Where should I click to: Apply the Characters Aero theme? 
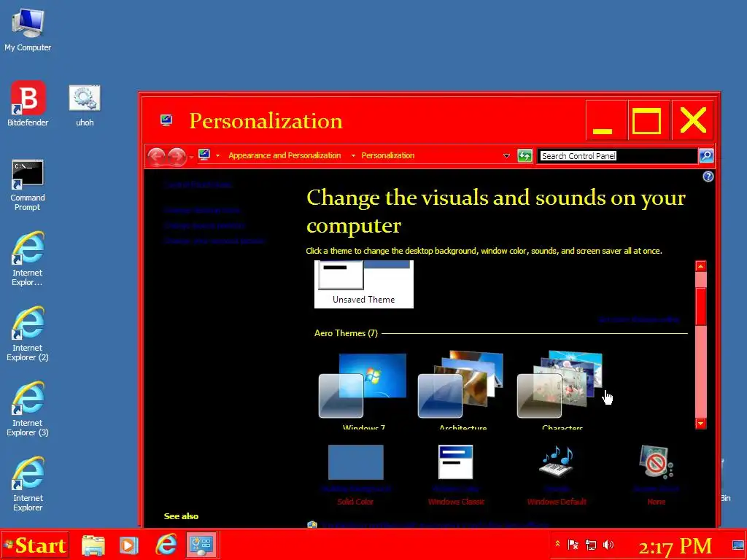[x=561, y=391]
